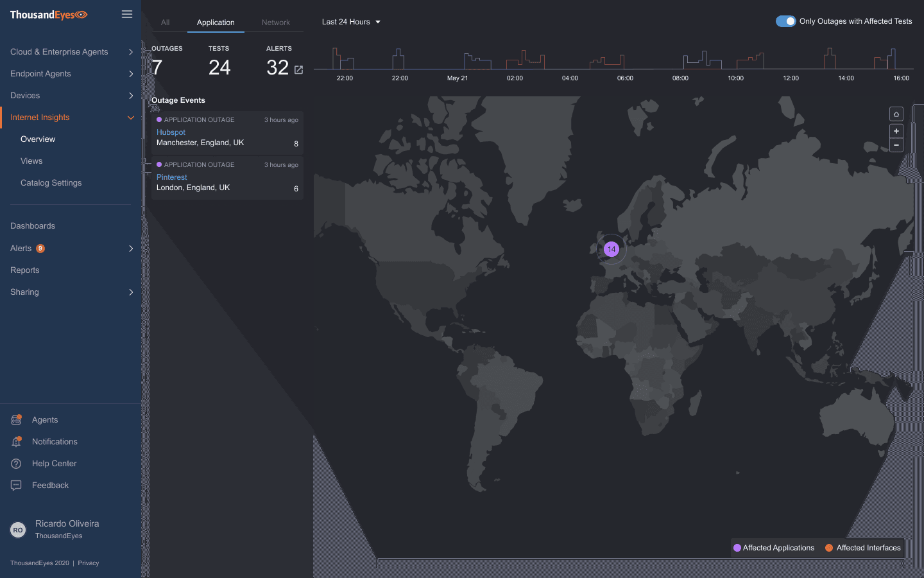Click the purple 14 cluster marker
The width and height of the screenshot is (924, 578).
pos(612,249)
